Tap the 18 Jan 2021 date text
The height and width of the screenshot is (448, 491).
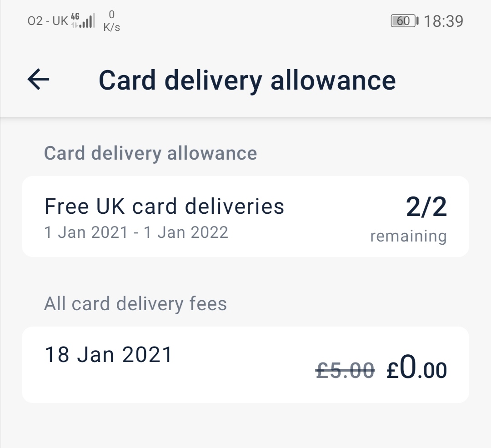click(x=109, y=355)
